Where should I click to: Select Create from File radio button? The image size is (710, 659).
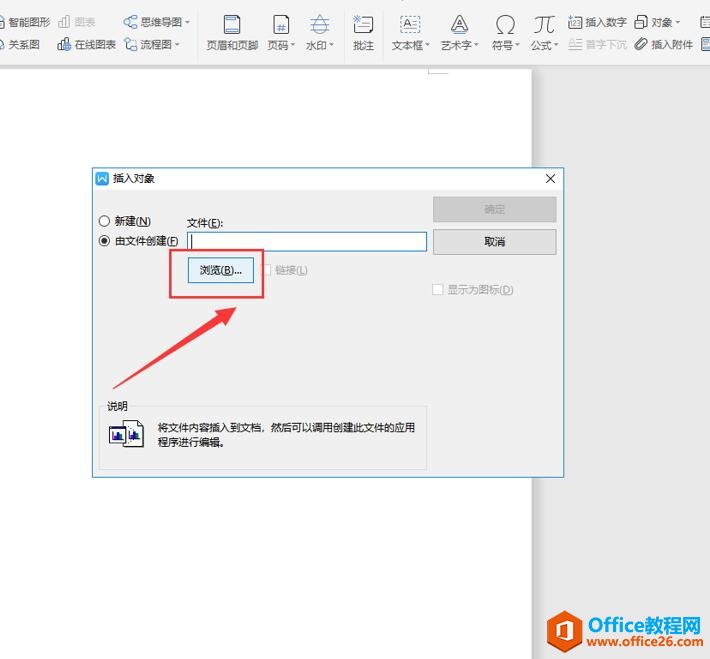pyautogui.click(x=104, y=241)
